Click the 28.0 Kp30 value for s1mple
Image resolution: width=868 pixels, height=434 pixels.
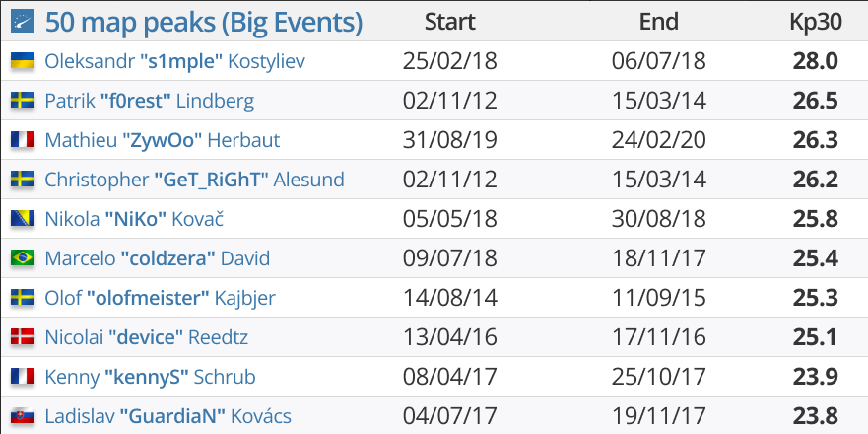tap(816, 61)
